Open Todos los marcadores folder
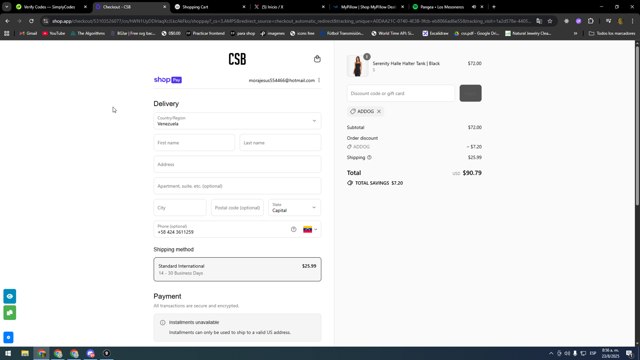 [x=611, y=33]
